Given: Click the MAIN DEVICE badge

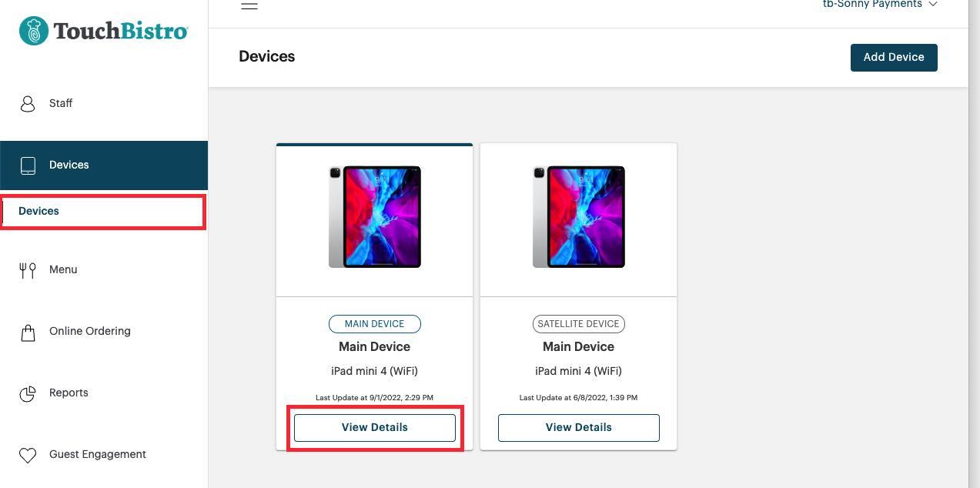Looking at the screenshot, I should [374, 323].
